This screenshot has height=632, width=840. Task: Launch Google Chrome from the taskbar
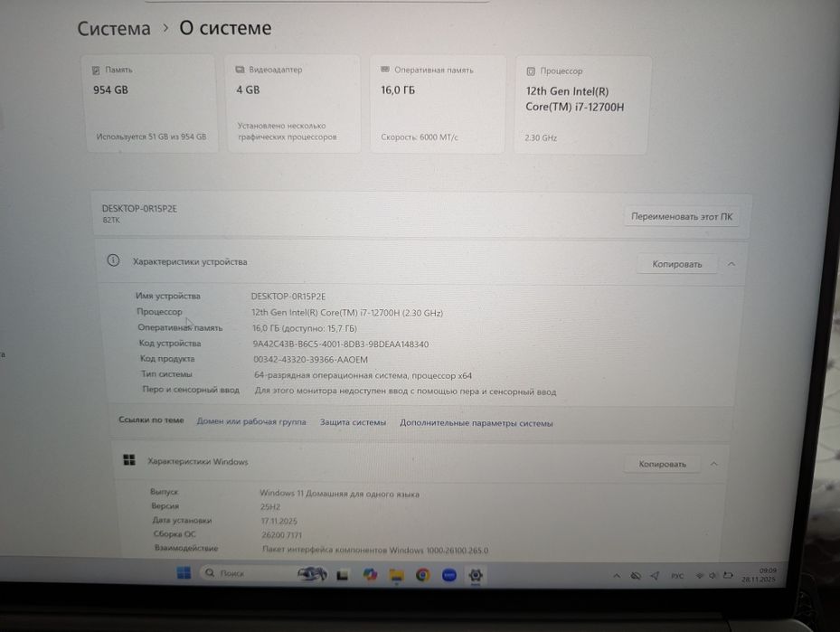click(x=422, y=575)
